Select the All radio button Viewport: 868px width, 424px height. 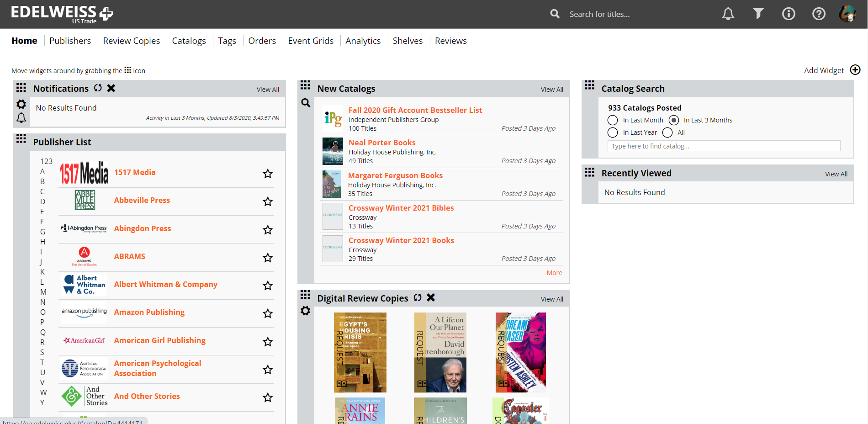pyautogui.click(x=667, y=132)
